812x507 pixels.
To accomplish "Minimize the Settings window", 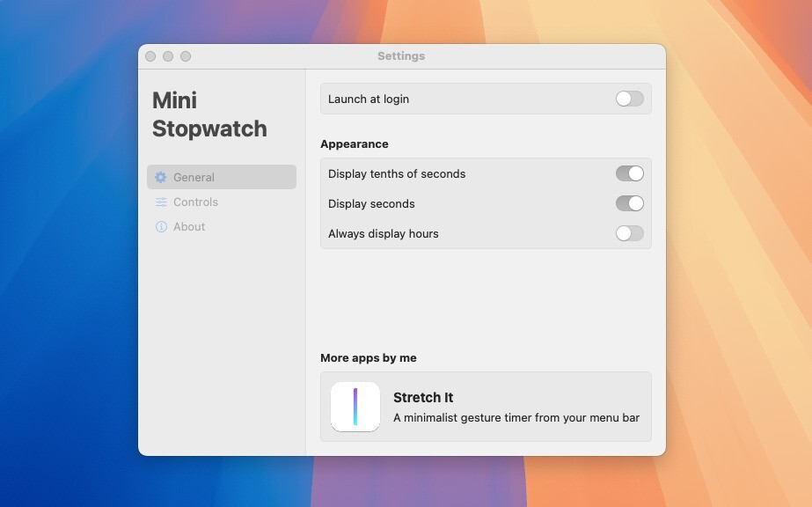I will (x=168, y=56).
